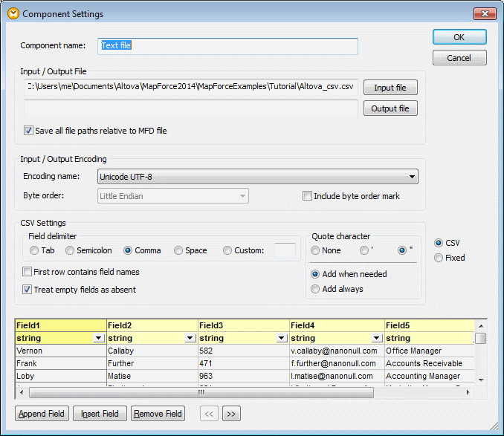Choose the Space delimiter option
This screenshot has width=504, height=436.
179,250
